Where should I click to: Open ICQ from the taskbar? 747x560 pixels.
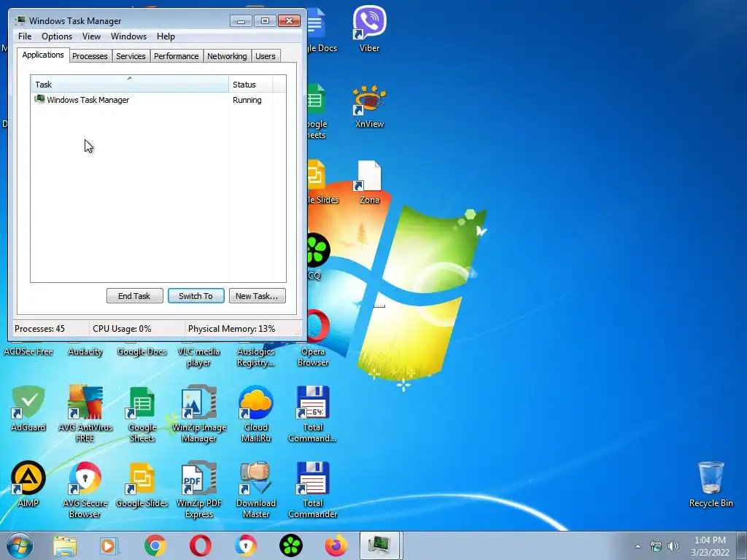tap(290, 545)
